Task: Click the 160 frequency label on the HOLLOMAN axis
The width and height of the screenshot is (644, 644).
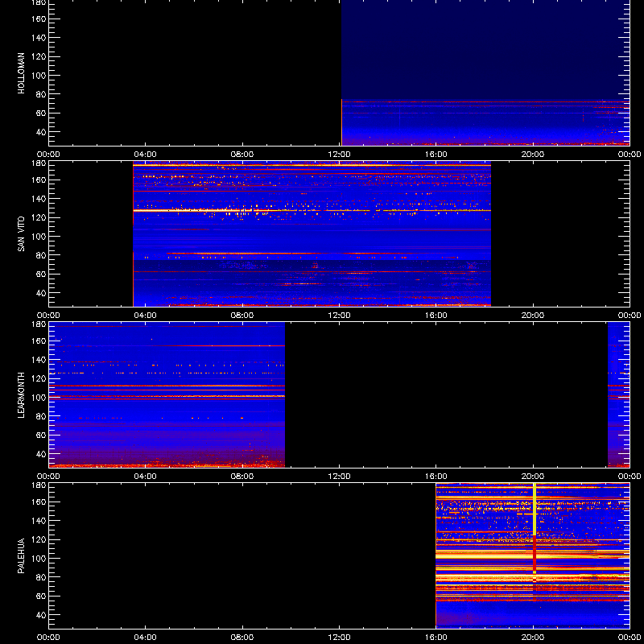Action: [39, 19]
